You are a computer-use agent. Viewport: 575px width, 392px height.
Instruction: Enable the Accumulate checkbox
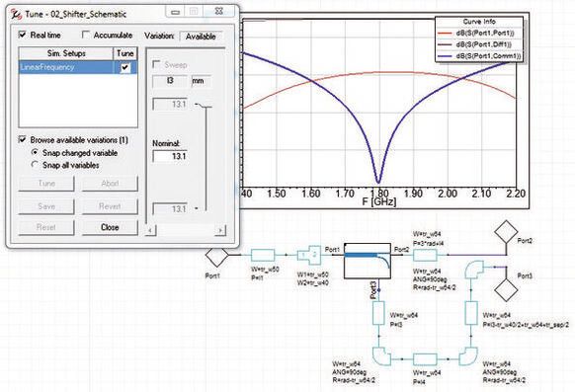(x=85, y=35)
